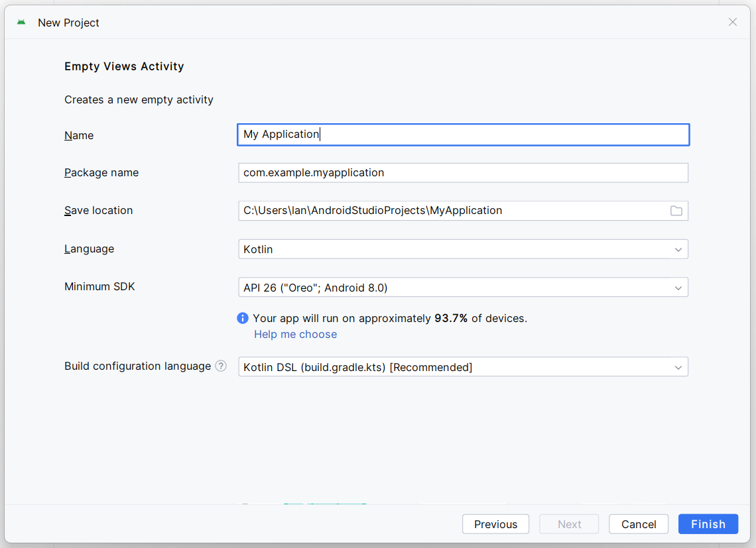The image size is (756, 548).
Task: Browse for save location with folder icon
Action: pyautogui.click(x=676, y=211)
